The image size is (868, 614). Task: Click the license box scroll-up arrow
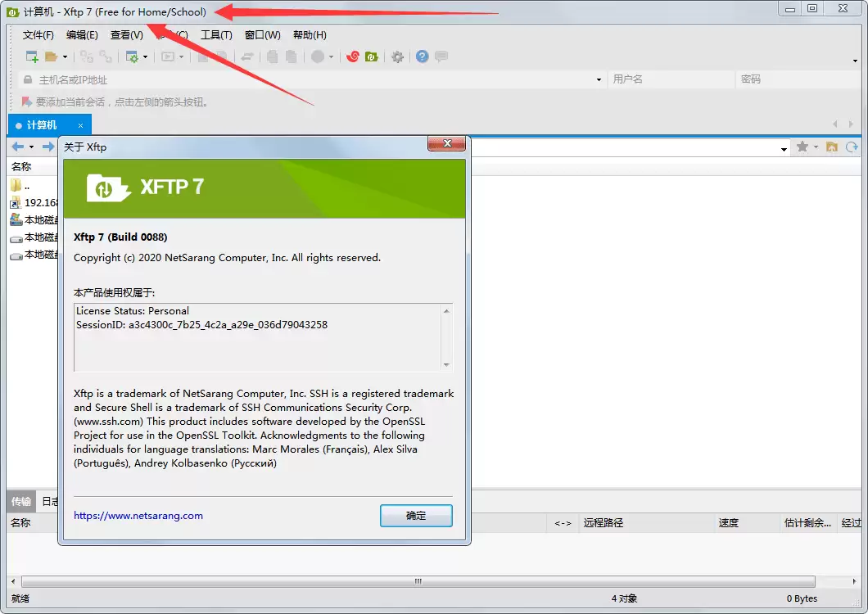pos(446,310)
